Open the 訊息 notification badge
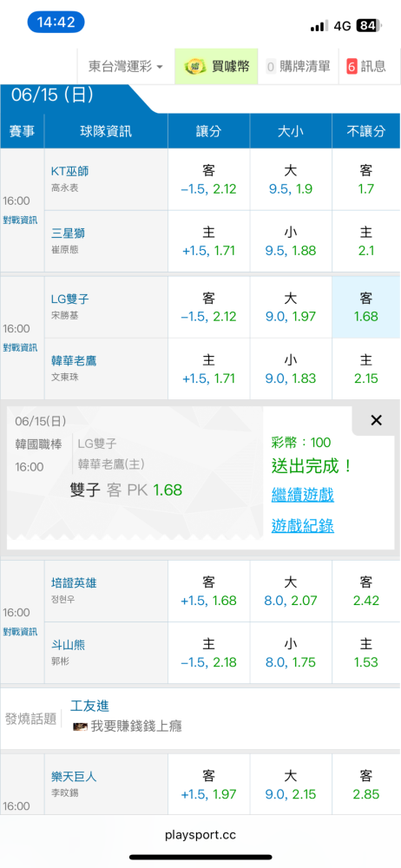This screenshot has width=401, height=868. click(352, 67)
